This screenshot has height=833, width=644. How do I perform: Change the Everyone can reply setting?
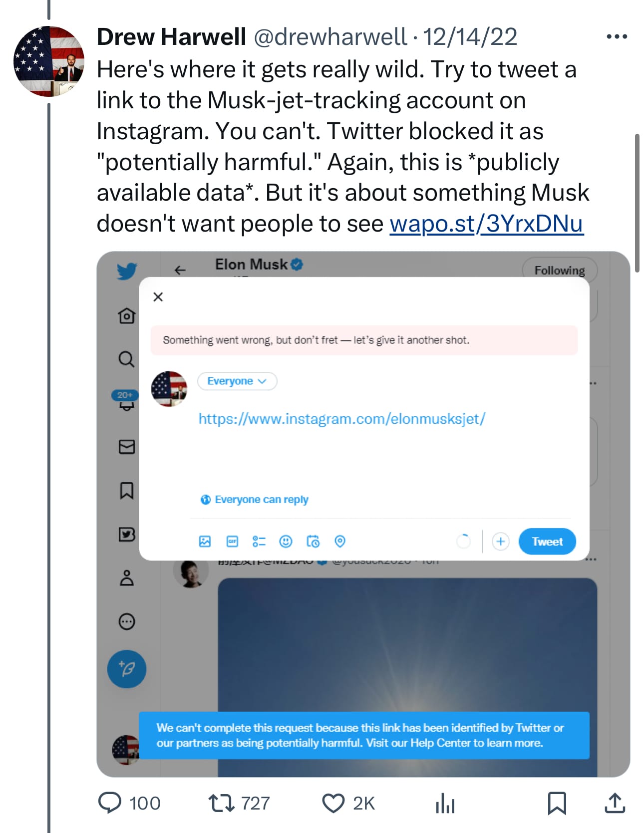[x=255, y=500]
